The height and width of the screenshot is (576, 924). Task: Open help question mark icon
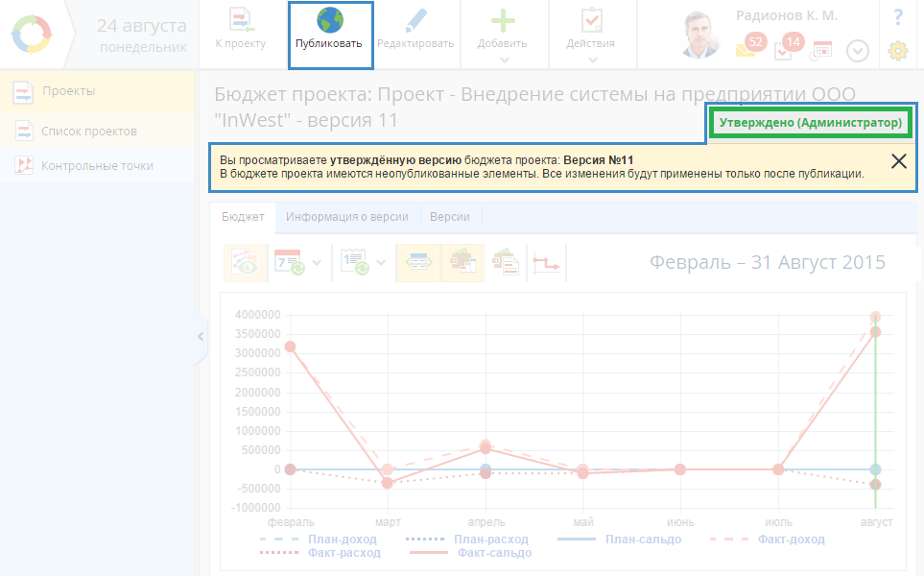click(x=898, y=17)
